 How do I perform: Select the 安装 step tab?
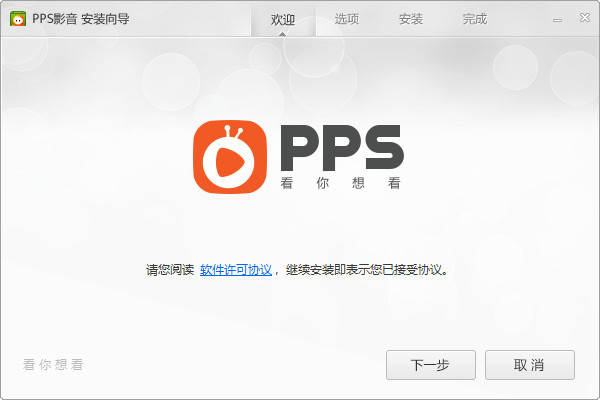411,19
